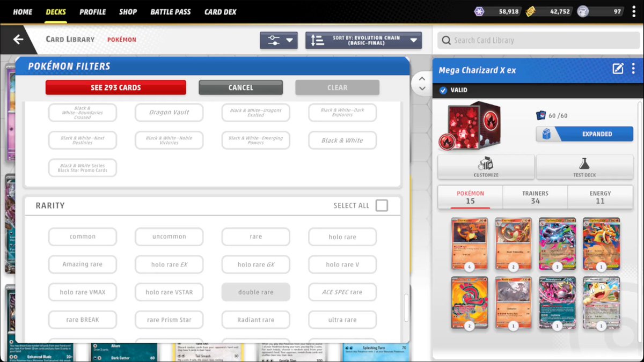The height and width of the screenshot is (362, 644).
Task: Toggle the Dragon Vault expansion filter
Action: (x=169, y=113)
